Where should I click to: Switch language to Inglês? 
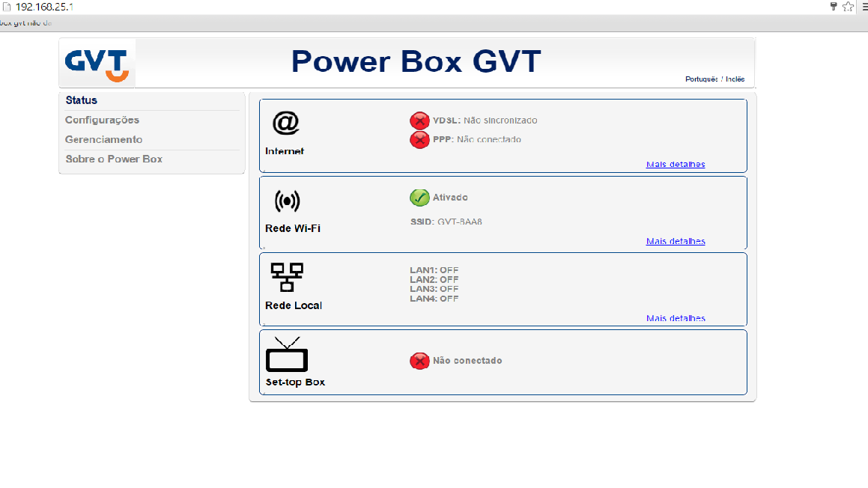tap(735, 79)
